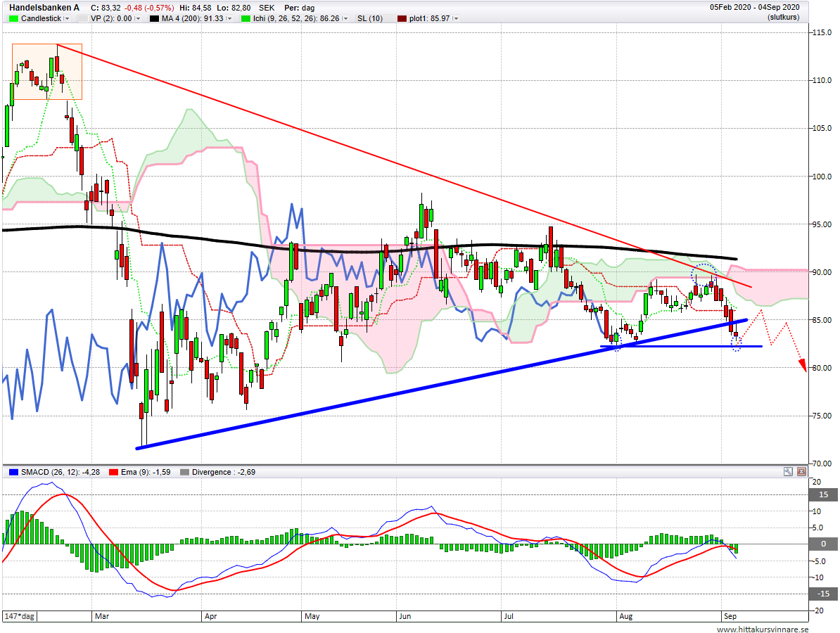
Task: Click the Aug label on the time axis
Action: point(625,616)
